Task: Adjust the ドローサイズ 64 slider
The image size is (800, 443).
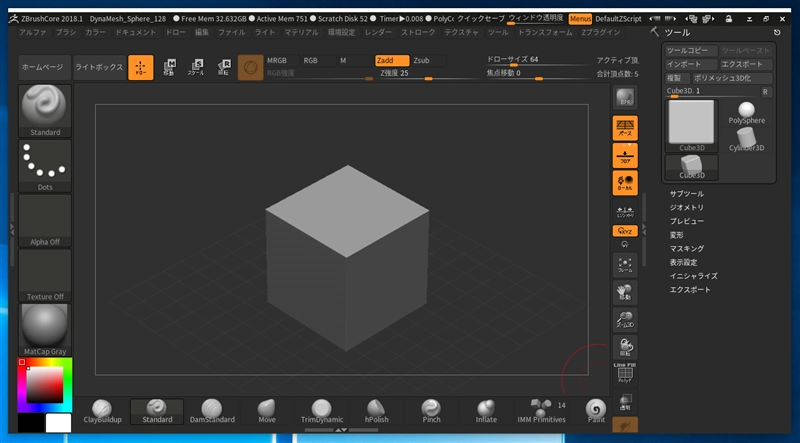Action: click(x=538, y=61)
